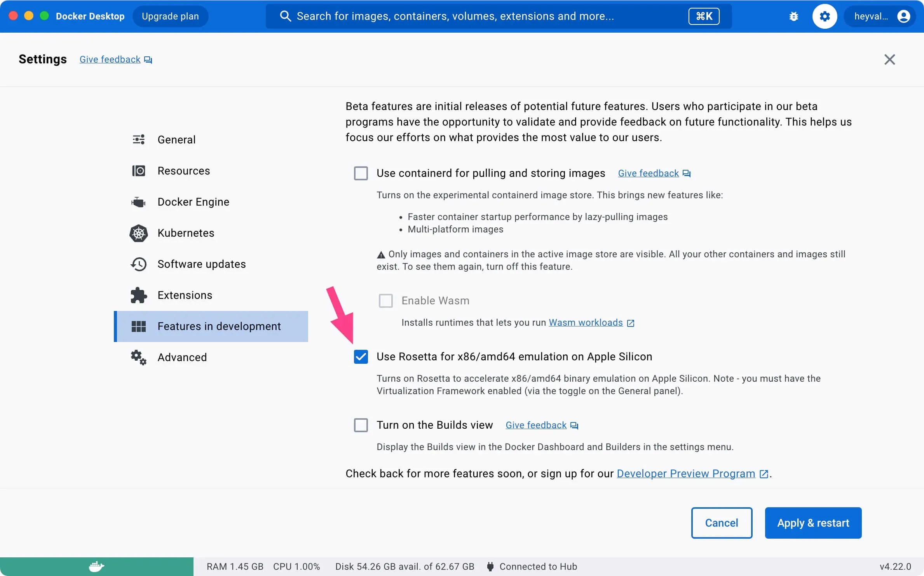Click the Upgrade plan button
Viewport: 924px width, 576px height.
point(170,16)
